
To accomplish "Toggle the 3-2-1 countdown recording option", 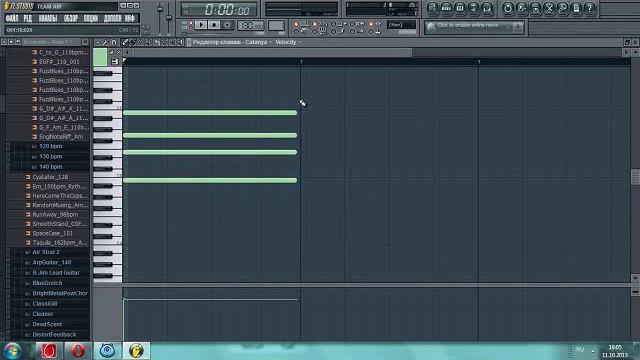I will coord(315,24).
